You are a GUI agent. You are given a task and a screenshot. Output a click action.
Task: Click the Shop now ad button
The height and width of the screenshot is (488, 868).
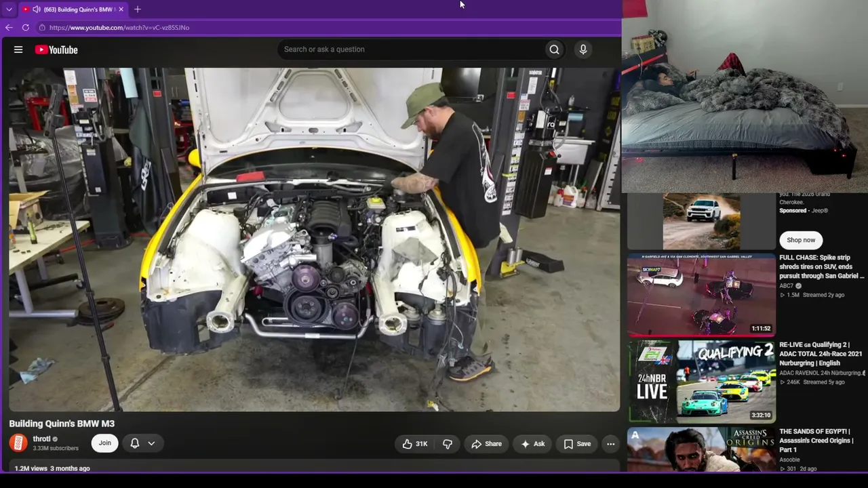coord(801,240)
